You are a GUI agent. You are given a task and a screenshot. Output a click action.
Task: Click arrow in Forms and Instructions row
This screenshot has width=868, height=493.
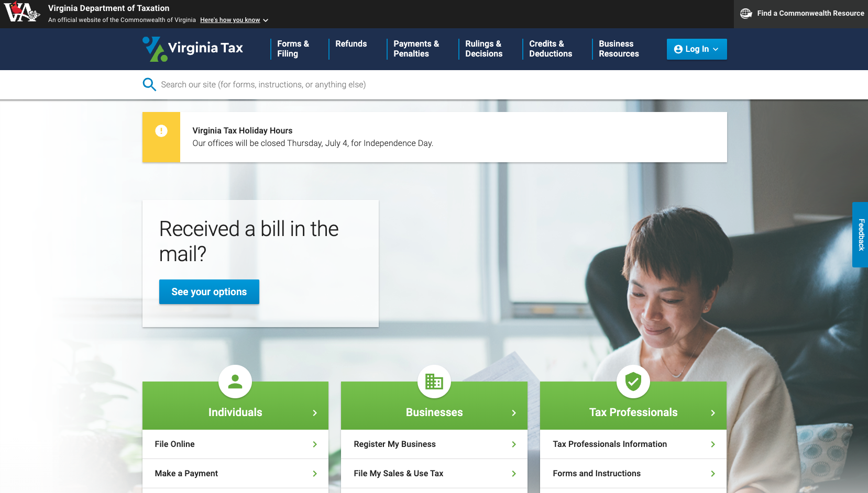click(713, 474)
